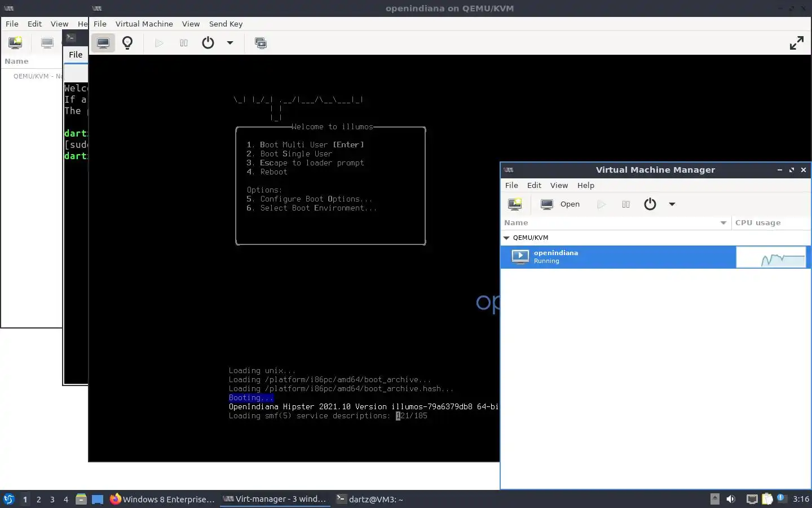Open the manage VM snapshots icon

coord(261,43)
